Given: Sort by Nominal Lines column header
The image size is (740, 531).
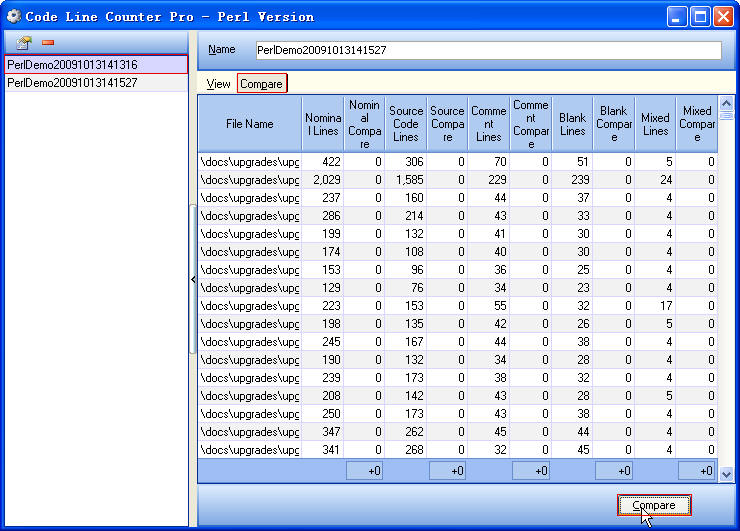Looking at the screenshot, I should point(322,124).
